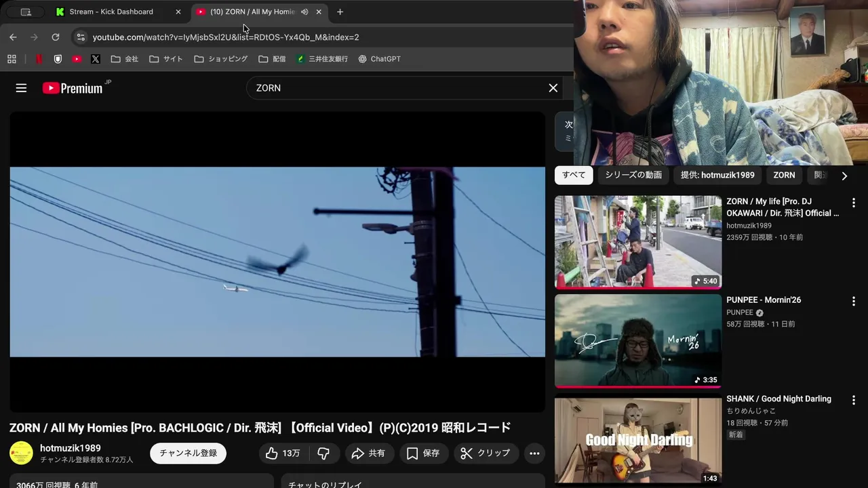Image resolution: width=868 pixels, height=488 pixels.
Task: Save the video with 保存 button
Action: pyautogui.click(x=423, y=453)
